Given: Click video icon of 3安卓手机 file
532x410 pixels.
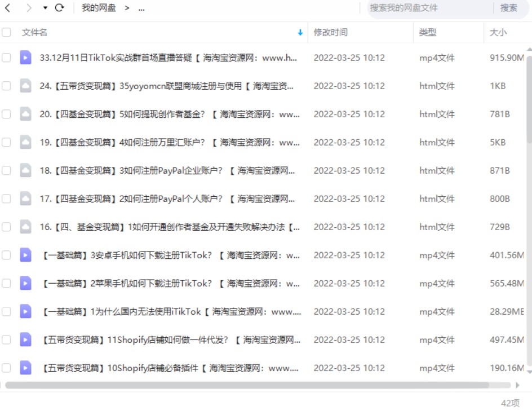Looking at the screenshot, I should coord(25,254).
